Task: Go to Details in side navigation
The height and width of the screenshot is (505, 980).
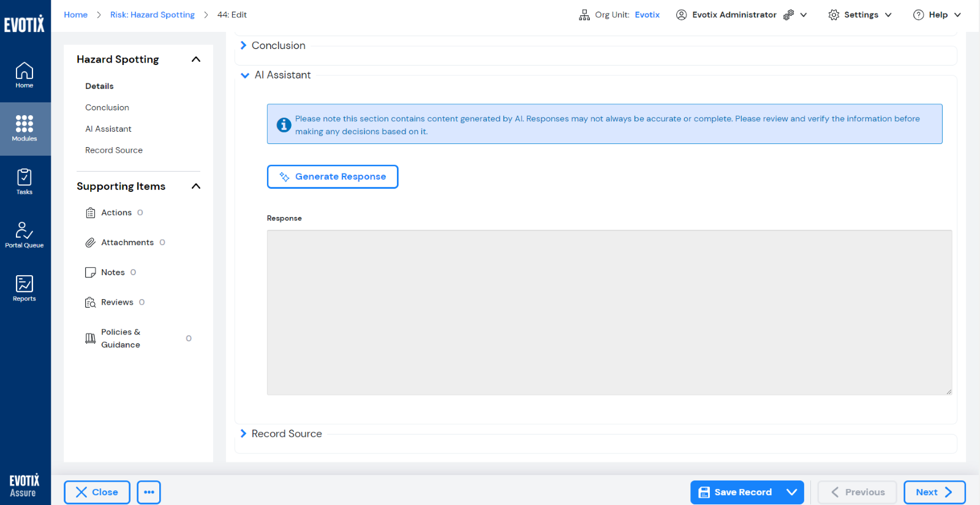Action: tap(99, 86)
